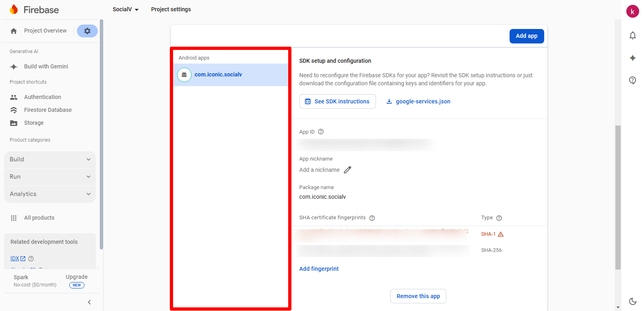Open user account avatar
The image size is (644, 311).
pyautogui.click(x=632, y=12)
